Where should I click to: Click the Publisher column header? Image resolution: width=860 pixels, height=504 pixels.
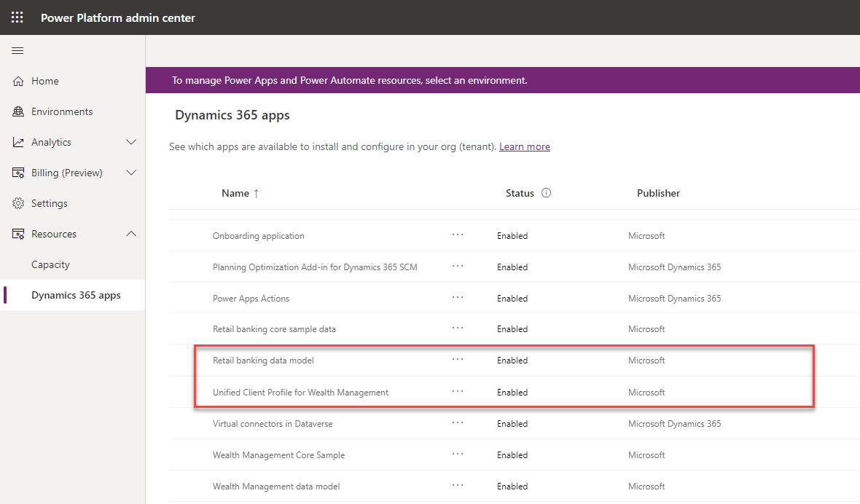click(x=658, y=194)
